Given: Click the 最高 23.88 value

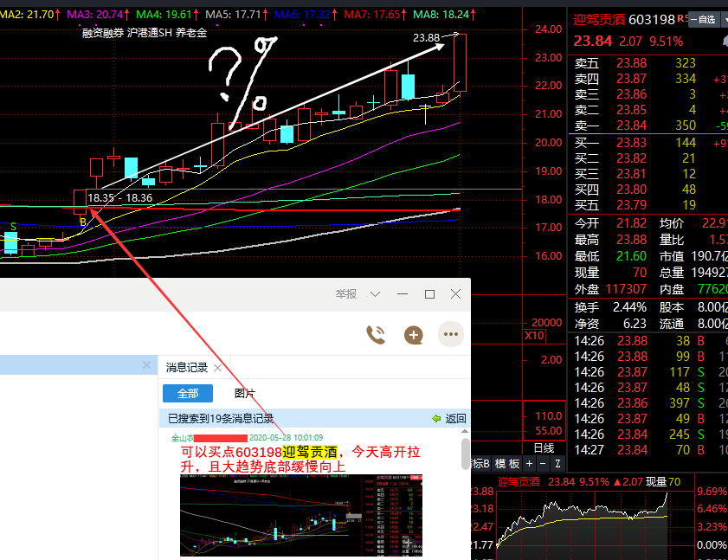Looking at the screenshot, I should tap(631, 240).
